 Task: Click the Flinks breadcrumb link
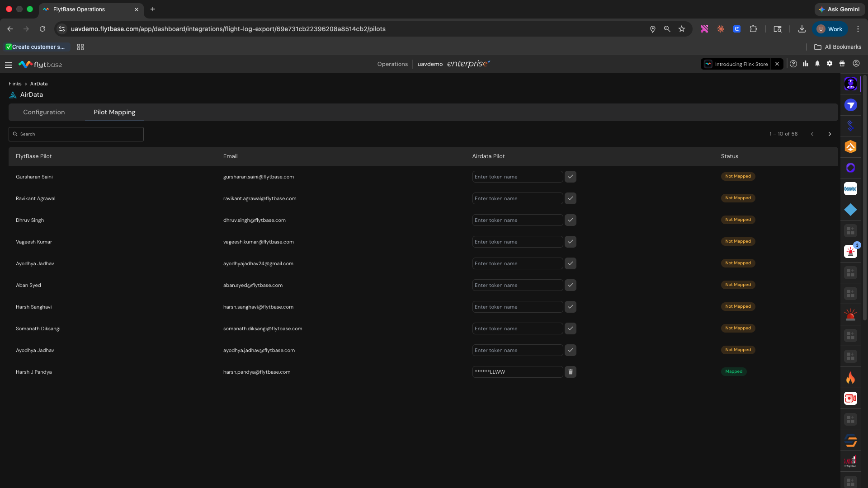15,84
